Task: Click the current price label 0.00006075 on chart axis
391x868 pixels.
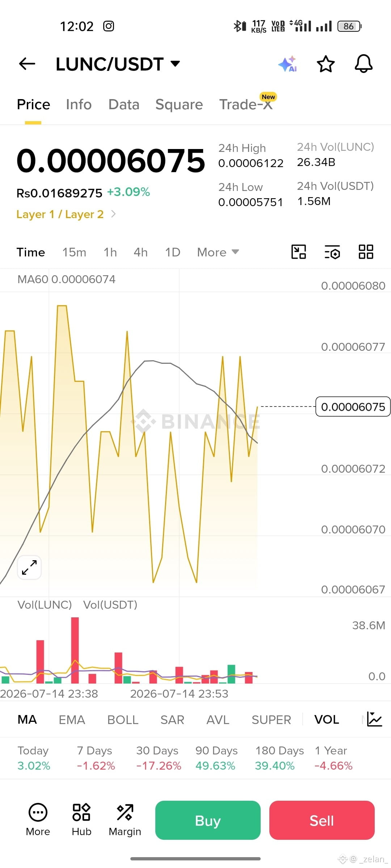Action: pos(353,407)
